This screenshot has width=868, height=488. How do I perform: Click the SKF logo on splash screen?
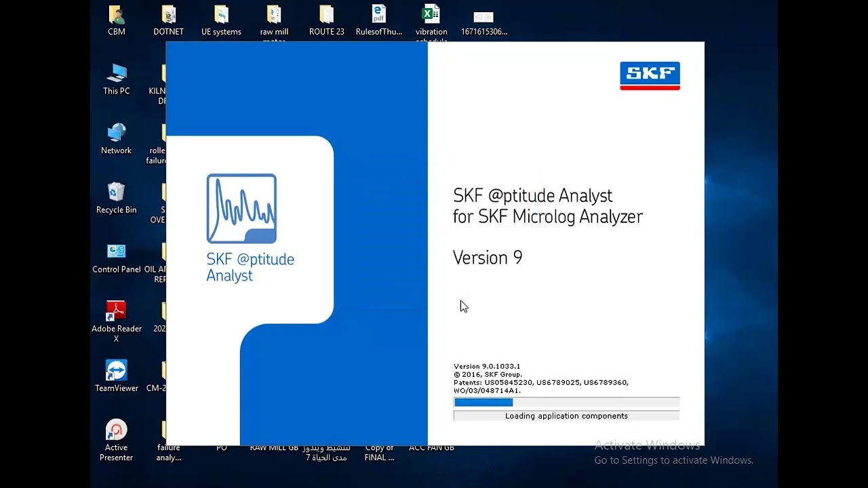650,76
